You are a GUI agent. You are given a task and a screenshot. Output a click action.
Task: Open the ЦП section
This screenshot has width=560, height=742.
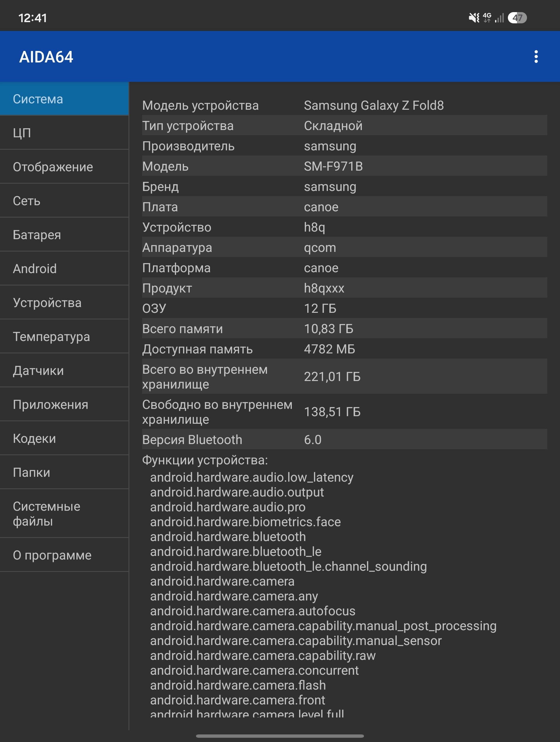coord(64,133)
